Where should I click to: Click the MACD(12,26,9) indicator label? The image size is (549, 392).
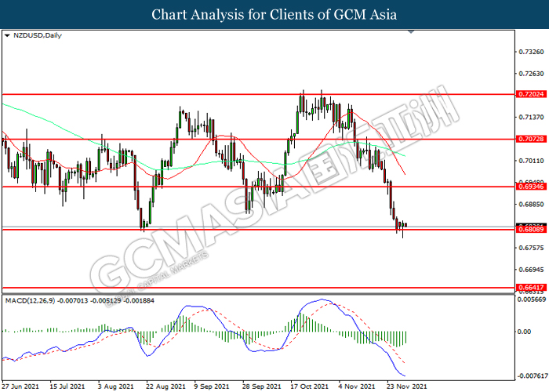30,300
